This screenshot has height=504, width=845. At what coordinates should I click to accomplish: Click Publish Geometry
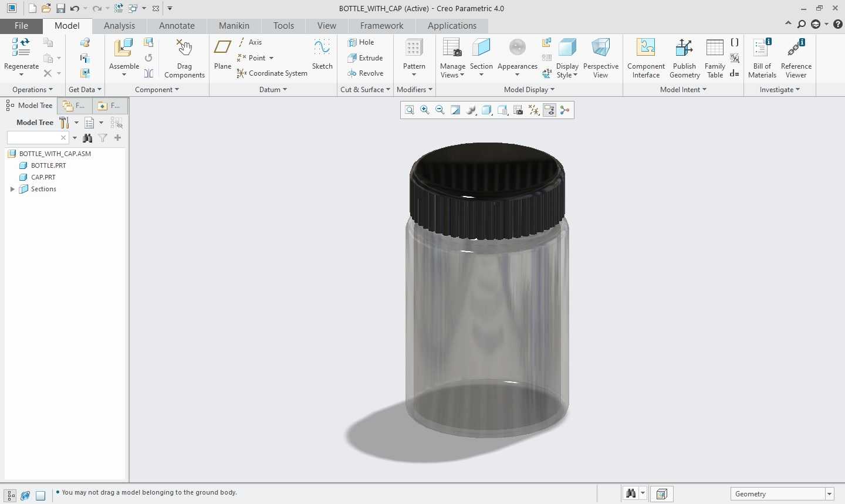(x=684, y=58)
